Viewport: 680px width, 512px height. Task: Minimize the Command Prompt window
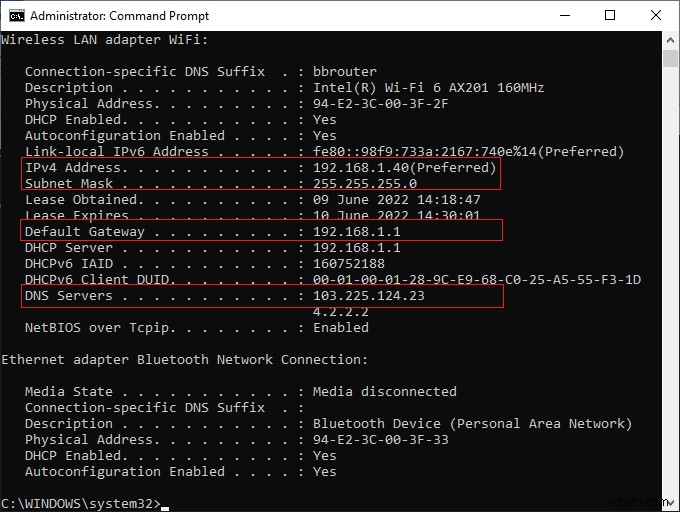(563, 15)
